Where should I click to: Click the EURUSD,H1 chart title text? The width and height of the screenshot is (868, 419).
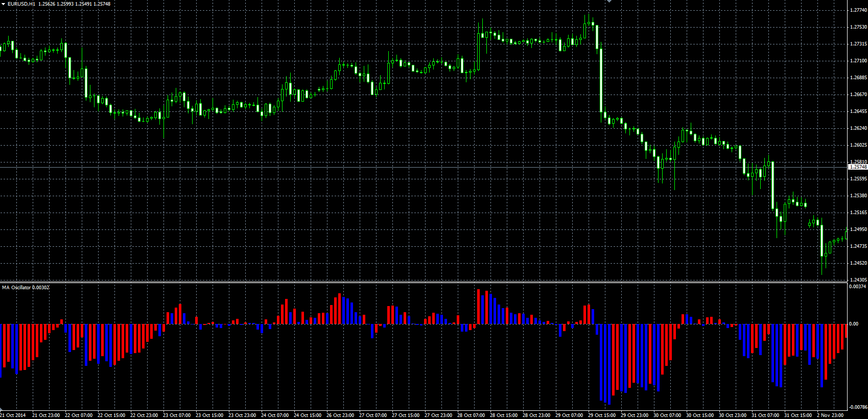21,4
